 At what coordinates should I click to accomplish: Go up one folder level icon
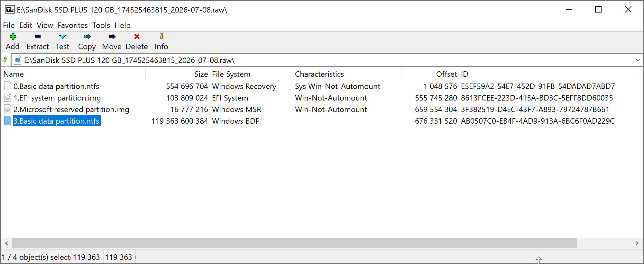pyautogui.click(x=5, y=60)
